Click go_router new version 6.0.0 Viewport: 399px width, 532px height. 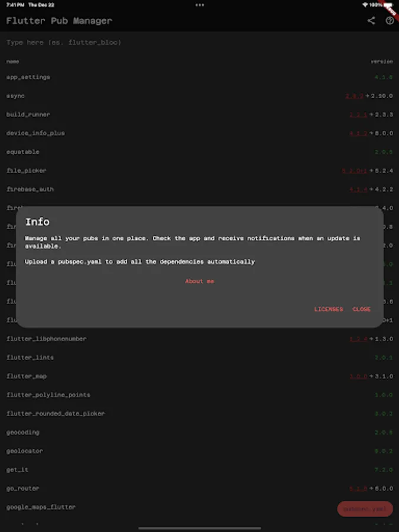(384, 488)
